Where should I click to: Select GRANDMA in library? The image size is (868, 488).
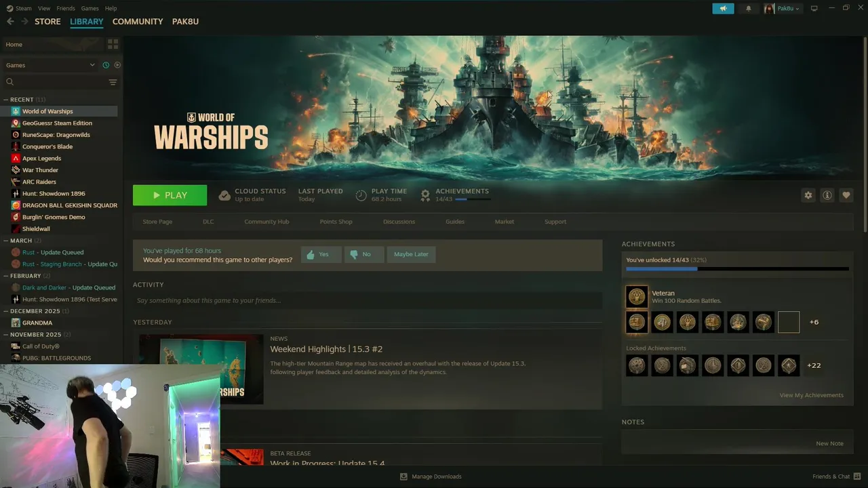click(37, 323)
